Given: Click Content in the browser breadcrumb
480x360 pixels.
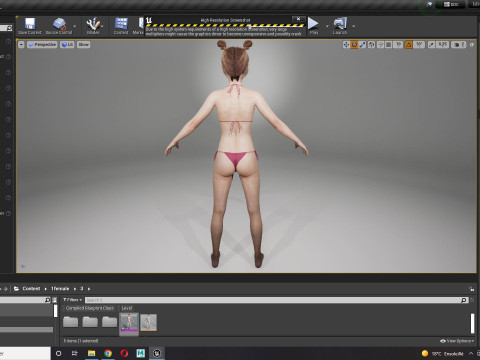Looking at the screenshot, I should pyautogui.click(x=31, y=289).
